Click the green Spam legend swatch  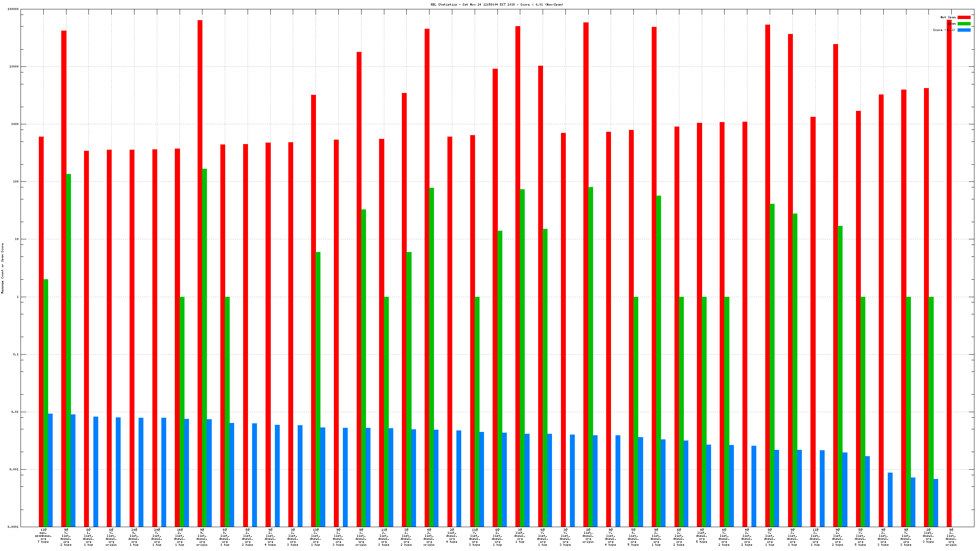click(x=964, y=24)
